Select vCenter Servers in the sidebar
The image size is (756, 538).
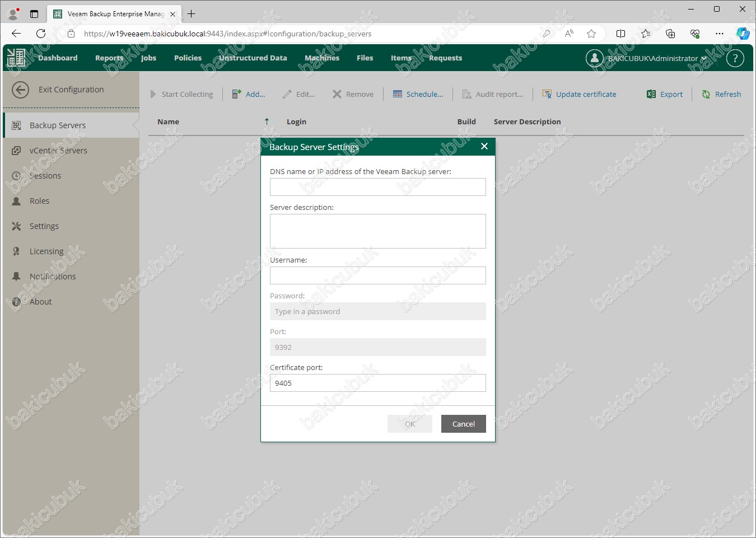click(x=58, y=151)
